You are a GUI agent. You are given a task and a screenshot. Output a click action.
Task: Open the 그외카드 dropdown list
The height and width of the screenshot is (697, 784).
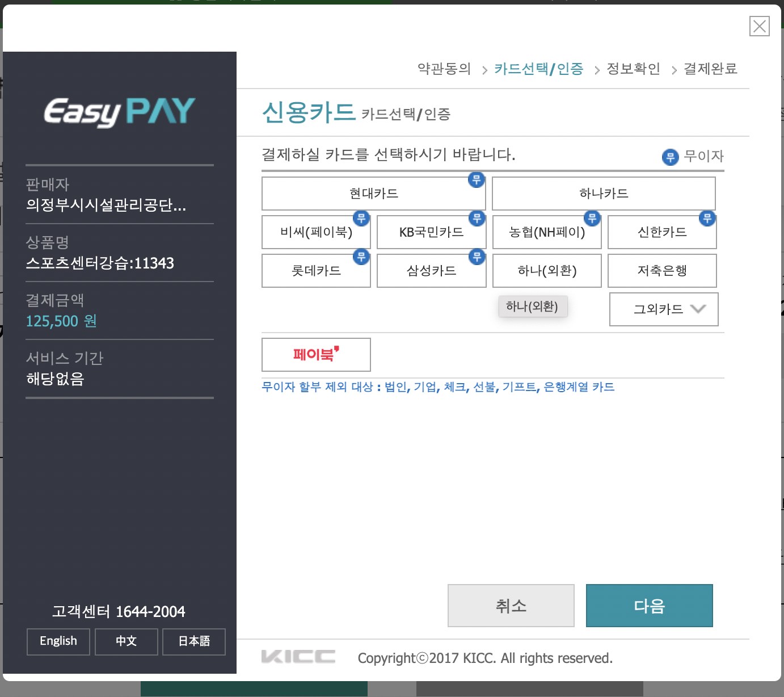click(x=664, y=309)
